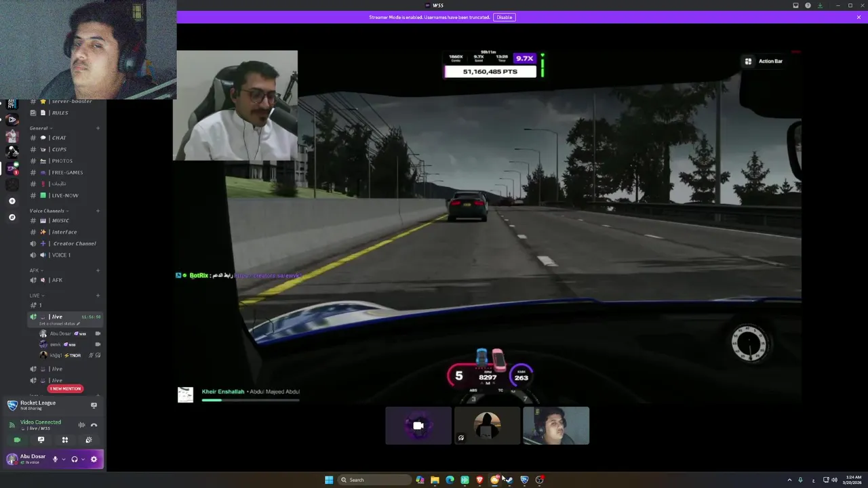Join the AFK voice channel

64,280
